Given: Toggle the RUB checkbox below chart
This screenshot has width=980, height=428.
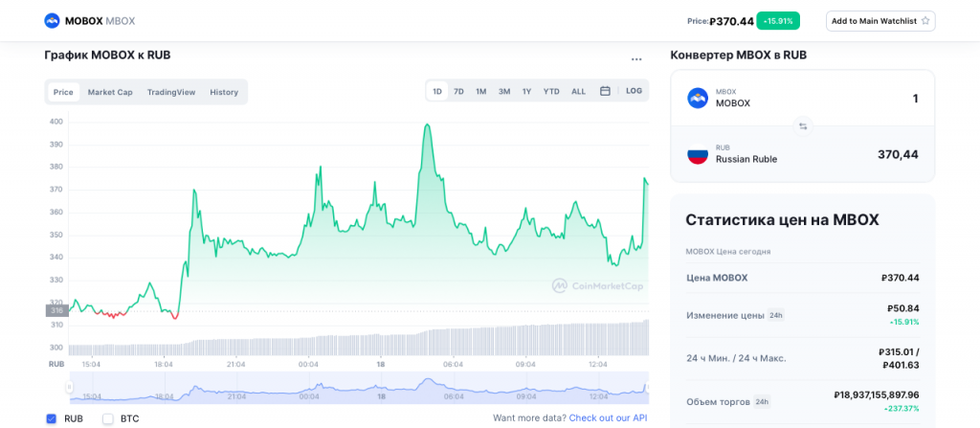Looking at the screenshot, I should click(x=51, y=418).
